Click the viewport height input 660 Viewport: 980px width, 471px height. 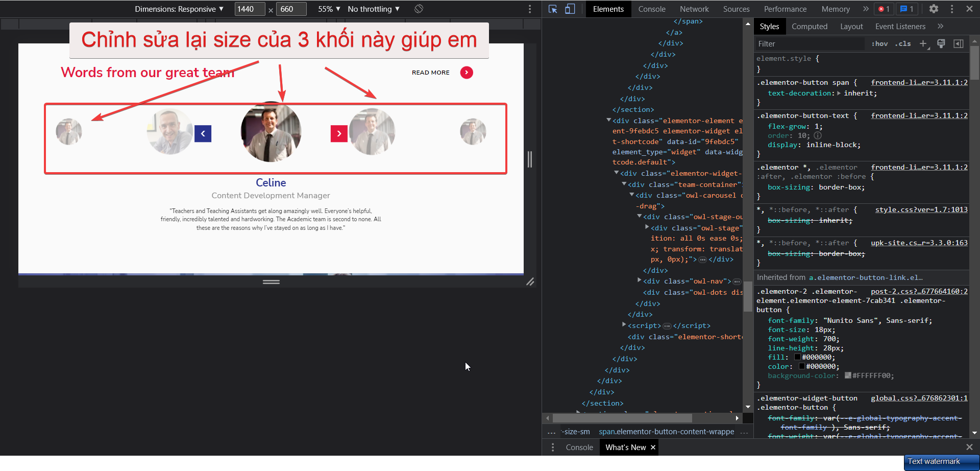pos(291,9)
